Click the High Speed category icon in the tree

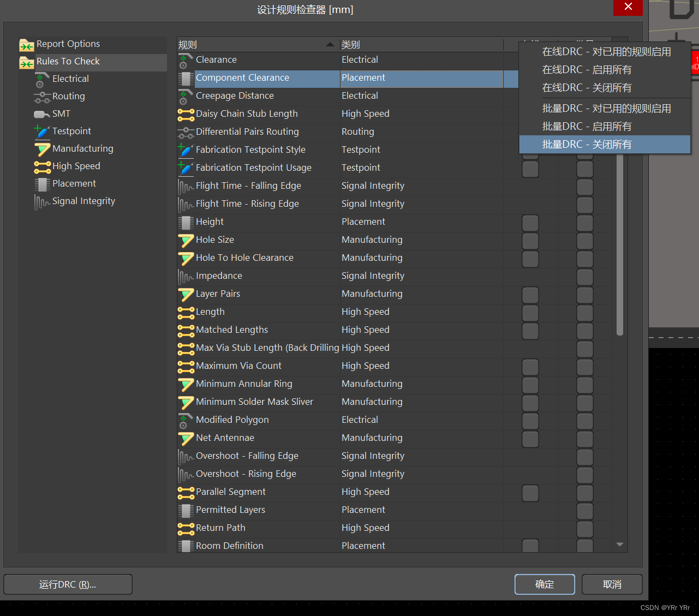pos(42,166)
